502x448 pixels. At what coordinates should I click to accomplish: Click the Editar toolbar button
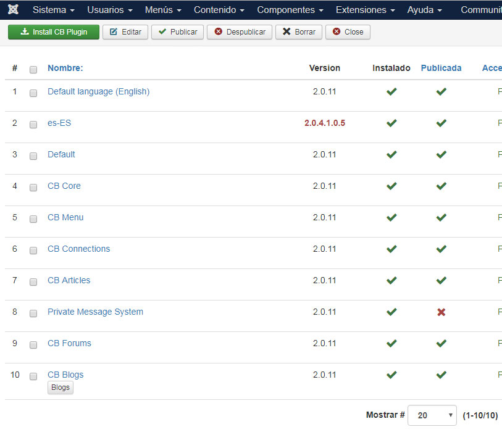(x=125, y=32)
